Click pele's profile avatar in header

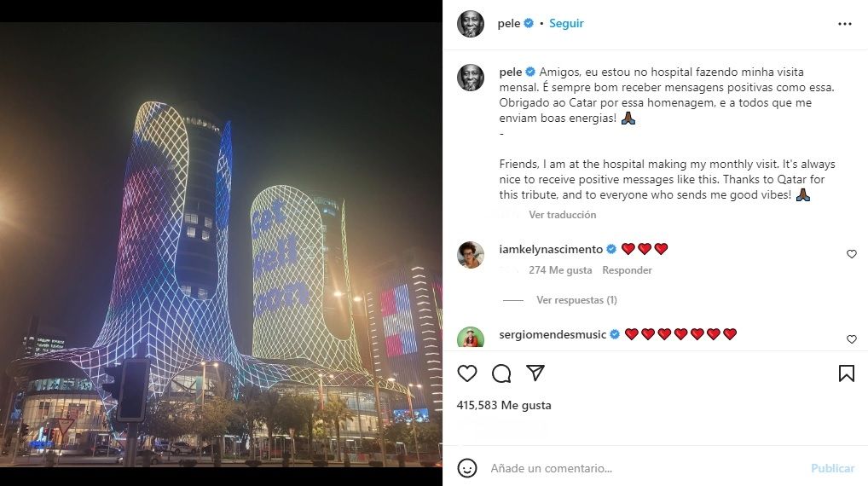coord(471,24)
